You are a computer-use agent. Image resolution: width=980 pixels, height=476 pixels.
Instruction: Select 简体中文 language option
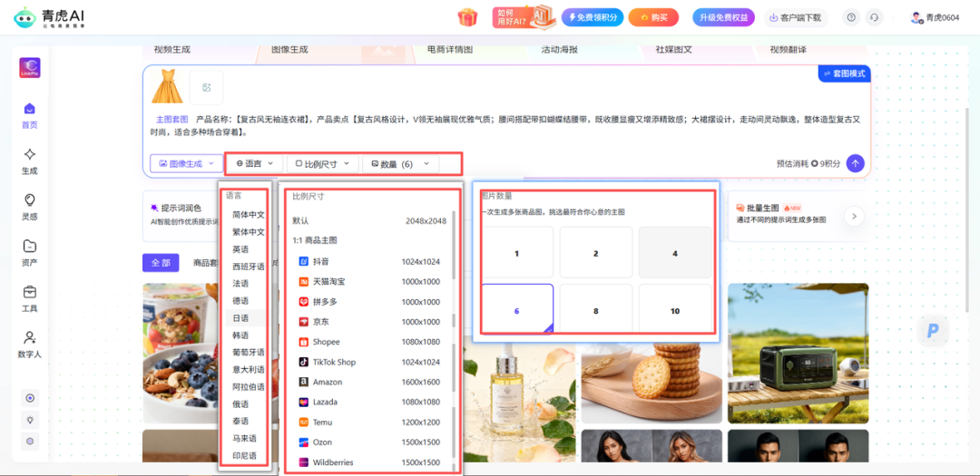(248, 214)
